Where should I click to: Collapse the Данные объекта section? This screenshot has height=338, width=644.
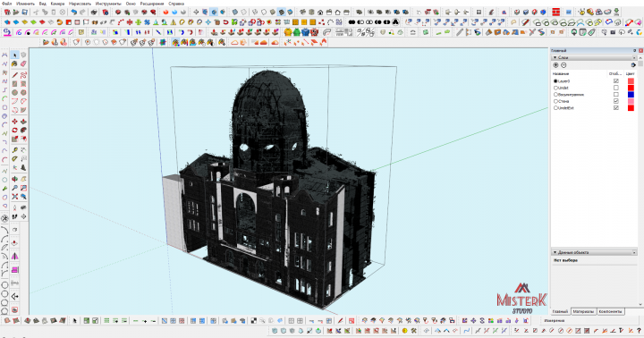555,252
